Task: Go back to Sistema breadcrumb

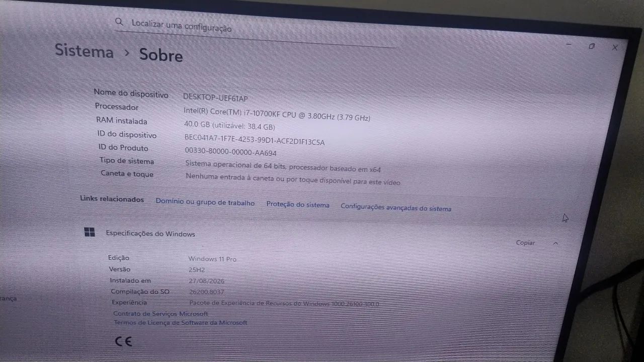Action: tap(84, 51)
